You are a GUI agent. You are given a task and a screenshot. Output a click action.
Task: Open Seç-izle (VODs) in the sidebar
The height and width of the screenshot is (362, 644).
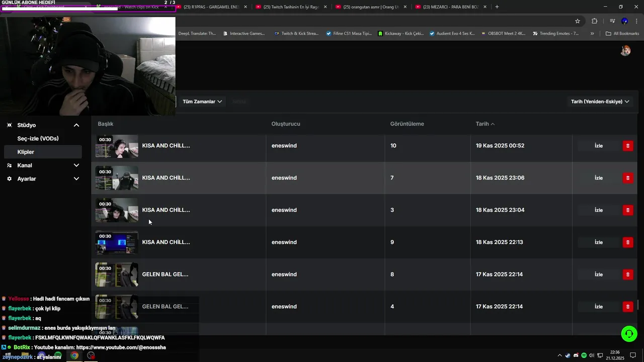pyautogui.click(x=38, y=139)
